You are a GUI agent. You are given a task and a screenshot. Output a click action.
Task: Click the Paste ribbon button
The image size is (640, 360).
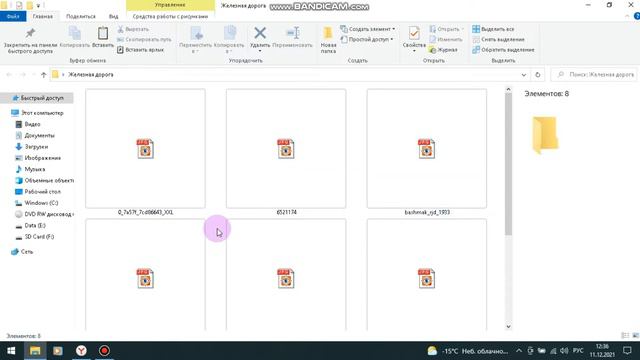click(x=103, y=38)
